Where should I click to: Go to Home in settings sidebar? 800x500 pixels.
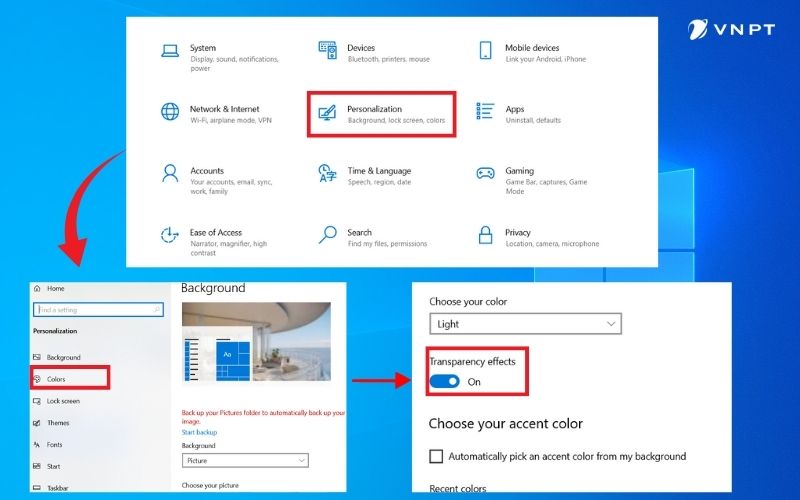[54, 288]
